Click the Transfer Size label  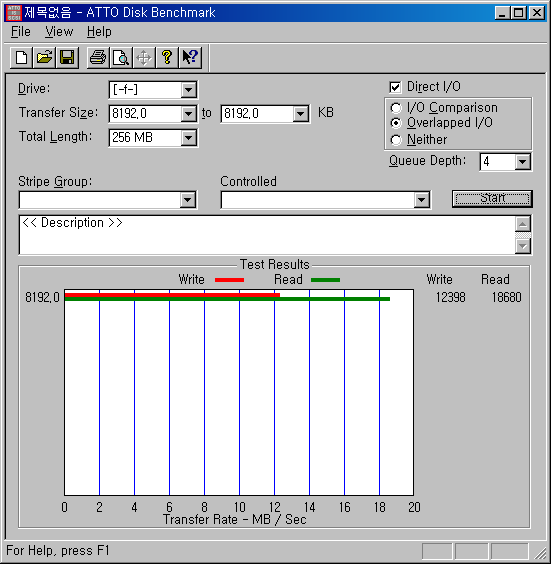[58, 113]
